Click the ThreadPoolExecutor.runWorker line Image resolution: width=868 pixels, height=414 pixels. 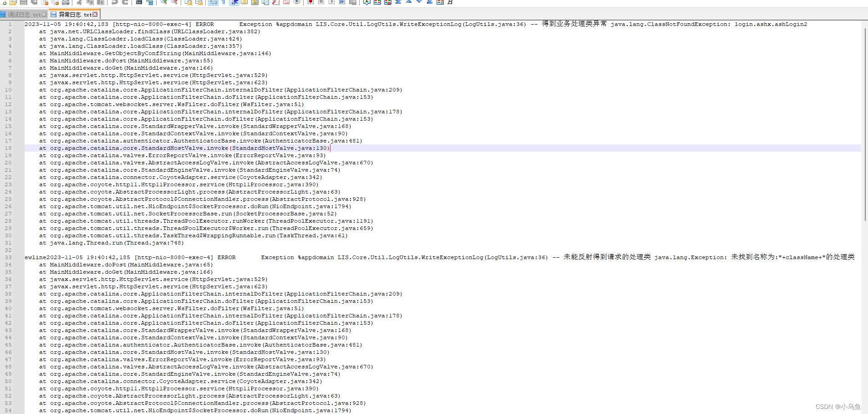[x=206, y=221]
